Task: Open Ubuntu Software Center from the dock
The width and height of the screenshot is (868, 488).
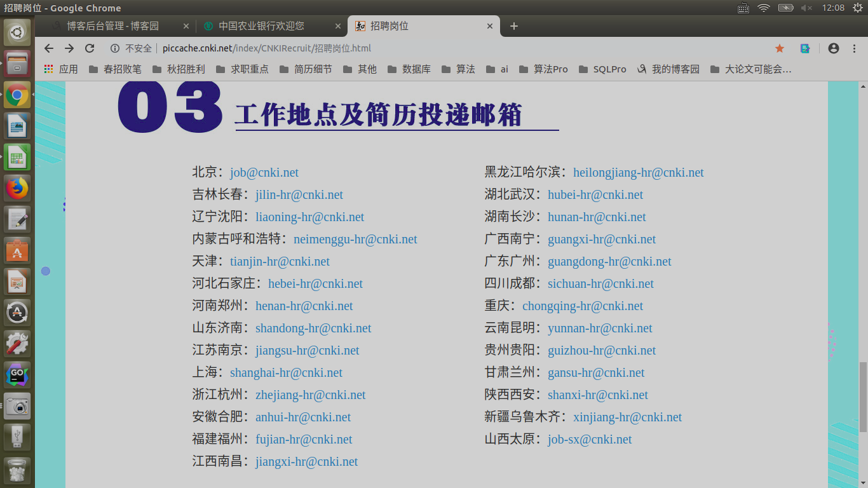Action: click(x=17, y=250)
